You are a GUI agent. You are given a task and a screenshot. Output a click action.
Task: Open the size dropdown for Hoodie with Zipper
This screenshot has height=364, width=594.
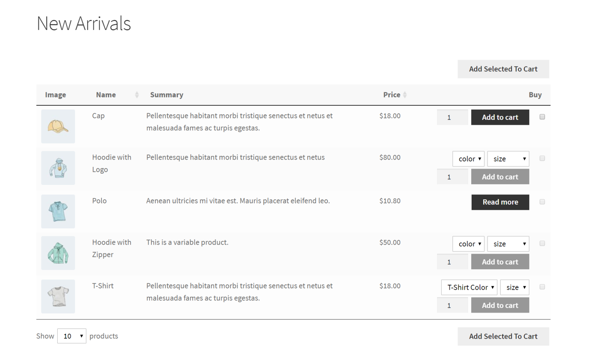point(508,244)
